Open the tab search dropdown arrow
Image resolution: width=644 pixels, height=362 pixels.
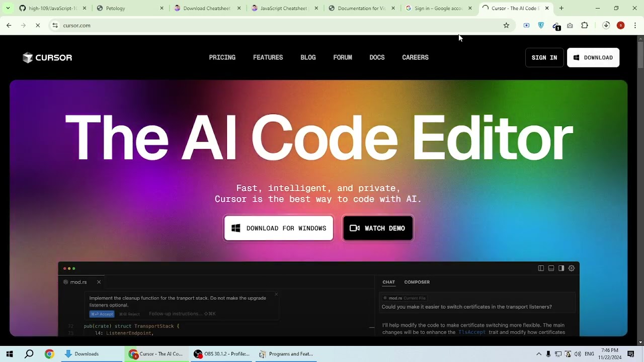point(8,8)
